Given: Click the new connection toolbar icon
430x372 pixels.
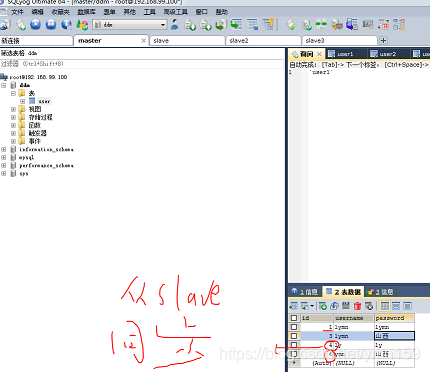Looking at the screenshot, I should point(6,25).
